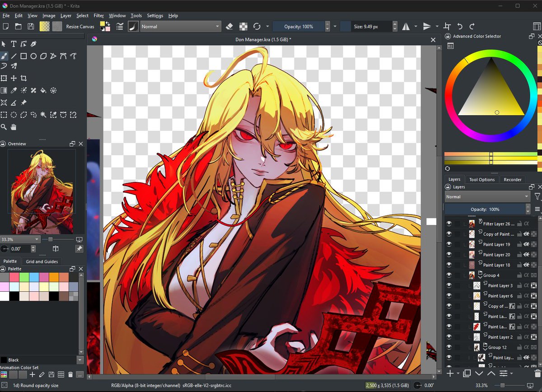Hide the Paint Layer 18 layer
The image size is (542, 392).
(x=449, y=265)
